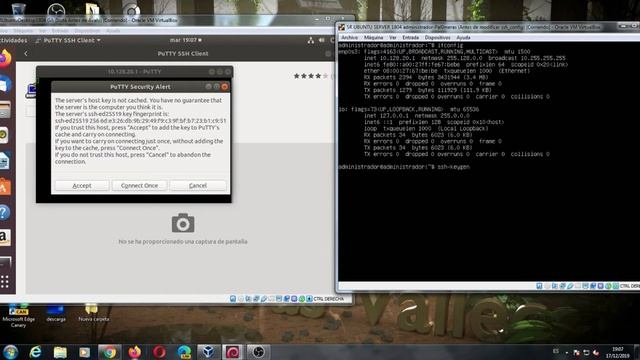Open Entrada menu in Ubuntu Server VM window
Screen dimensions: 640x360
(x=411, y=37)
